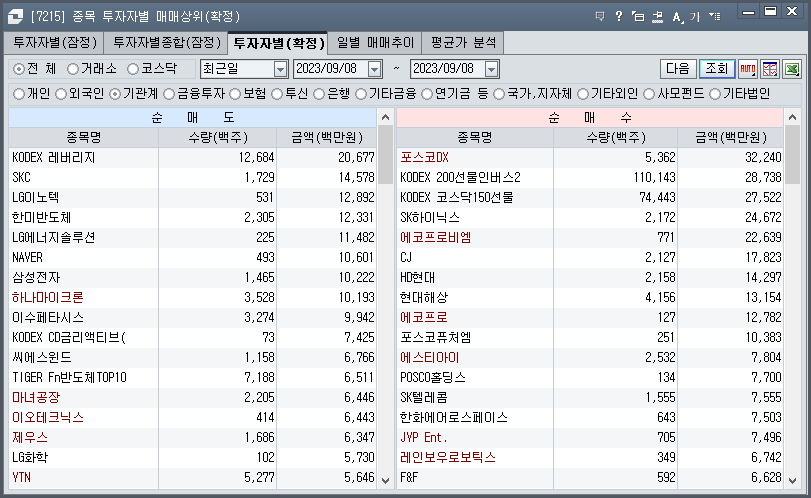Select the 포스코DX row

point(590,158)
